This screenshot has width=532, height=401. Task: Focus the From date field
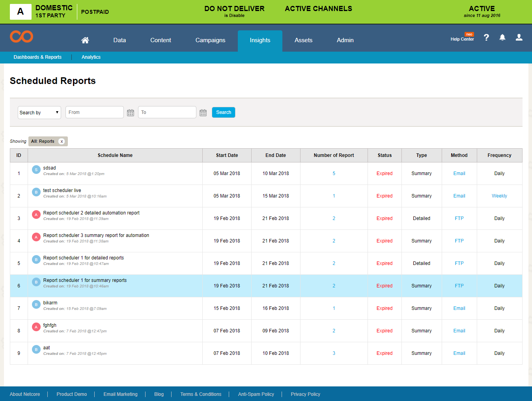(x=95, y=112)
